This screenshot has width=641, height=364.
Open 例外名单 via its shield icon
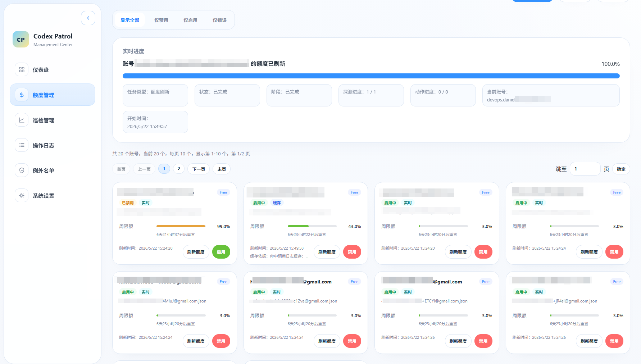tap(22, 170)
